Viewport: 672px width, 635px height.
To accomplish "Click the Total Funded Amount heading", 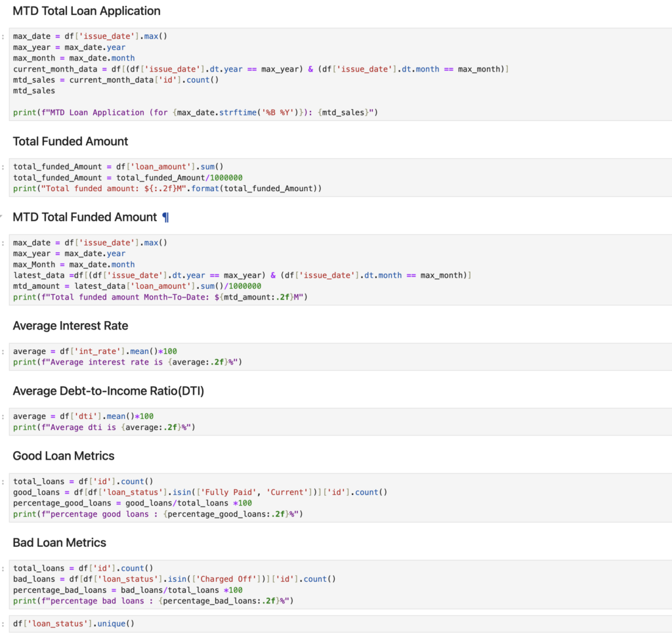I will pos(70,141).
